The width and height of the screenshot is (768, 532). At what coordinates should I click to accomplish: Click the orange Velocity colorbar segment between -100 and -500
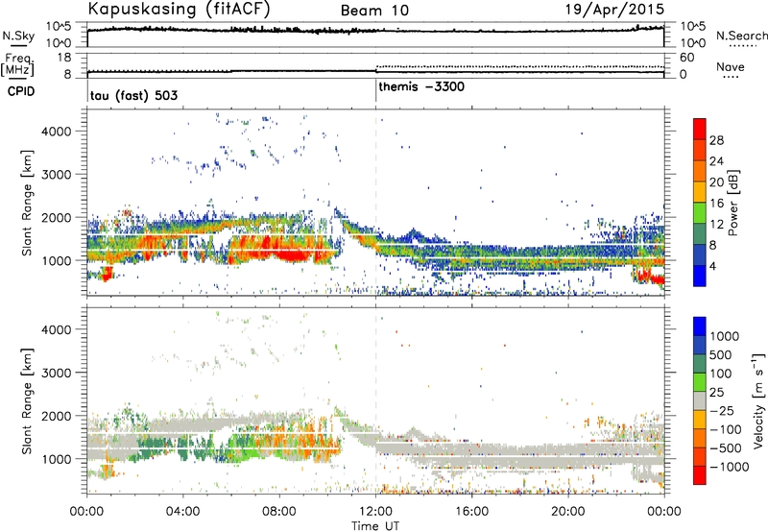700,438
